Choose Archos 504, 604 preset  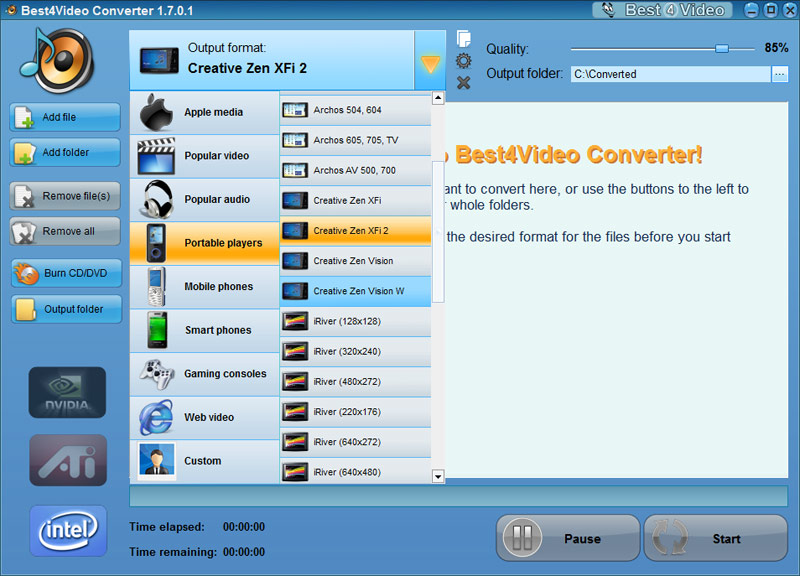tap(356, 110)
